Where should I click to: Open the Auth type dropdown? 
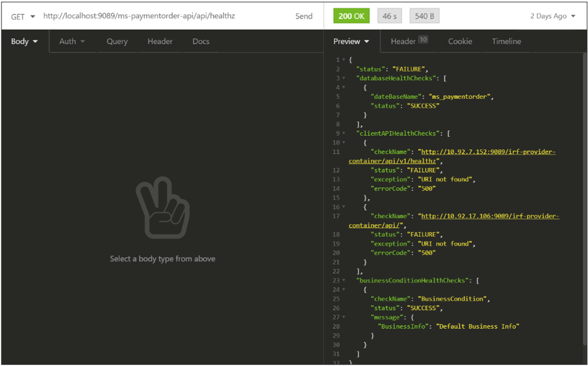tap(72, 41)
